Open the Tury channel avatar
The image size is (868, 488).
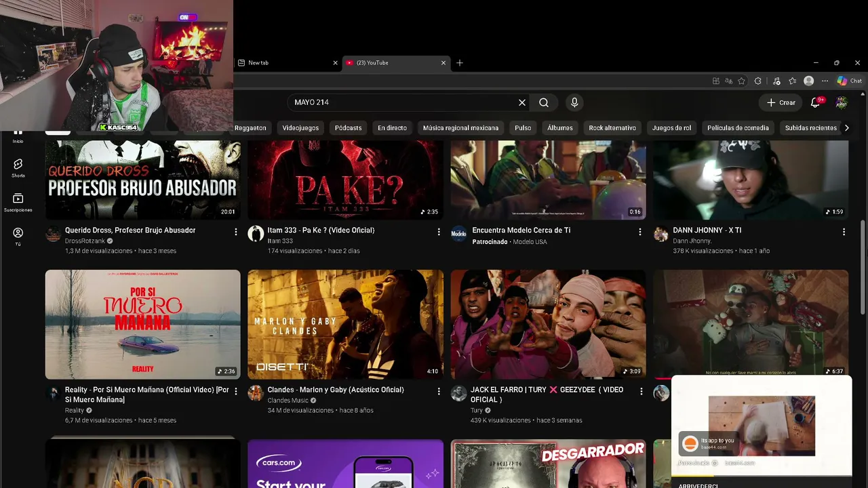[x=459, y=393]
